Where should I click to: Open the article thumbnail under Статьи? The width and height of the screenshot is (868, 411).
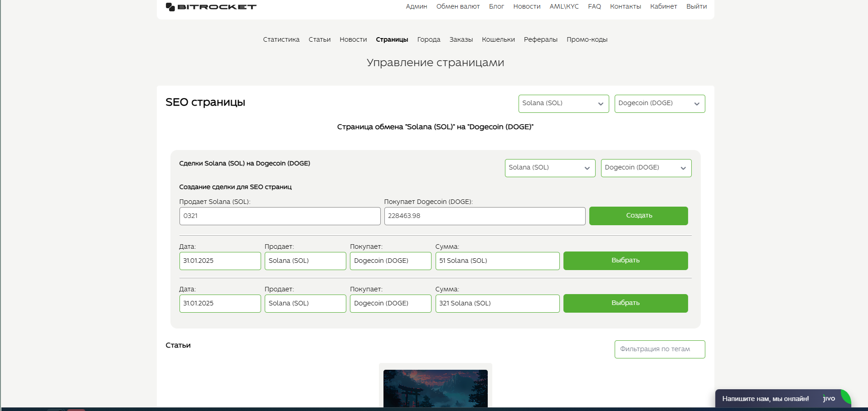[x=435, y=388]
